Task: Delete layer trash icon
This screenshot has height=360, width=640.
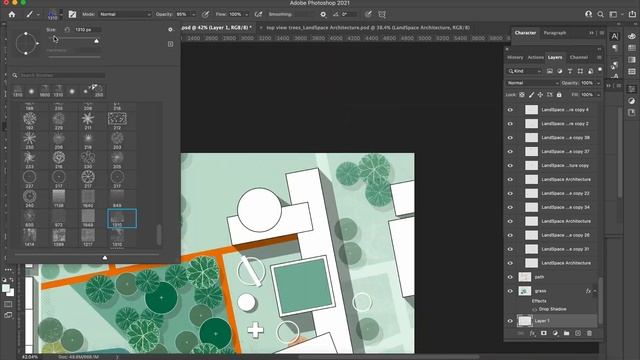Action: coord(589,333)
